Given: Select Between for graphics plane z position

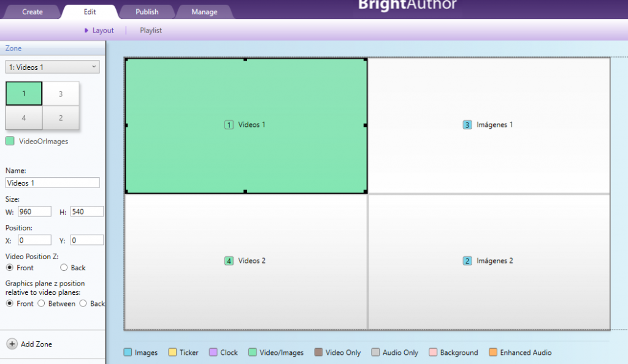Looking at the screenshot, I should pyautogui.click(x=41, y=303).
